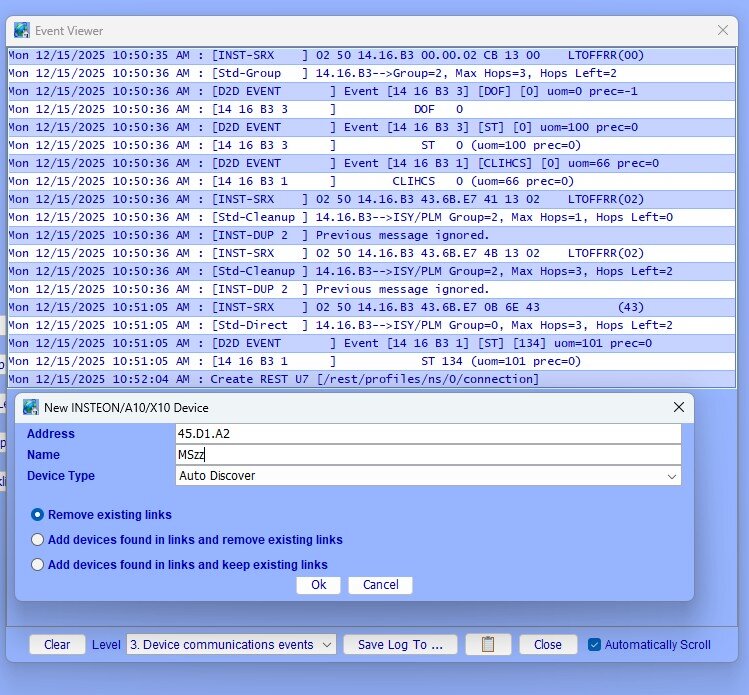Close the New INSTEON/A10/X10 Device dialog

click(x=679, y=407)
